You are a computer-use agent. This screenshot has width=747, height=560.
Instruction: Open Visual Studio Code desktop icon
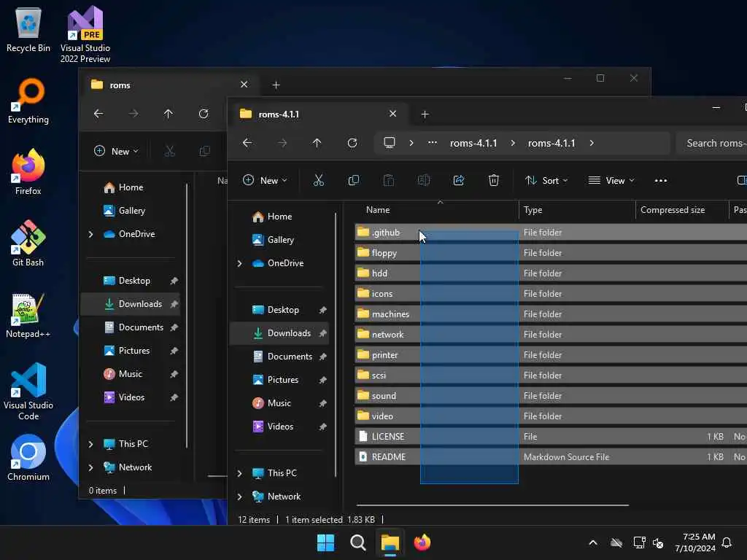28,392
